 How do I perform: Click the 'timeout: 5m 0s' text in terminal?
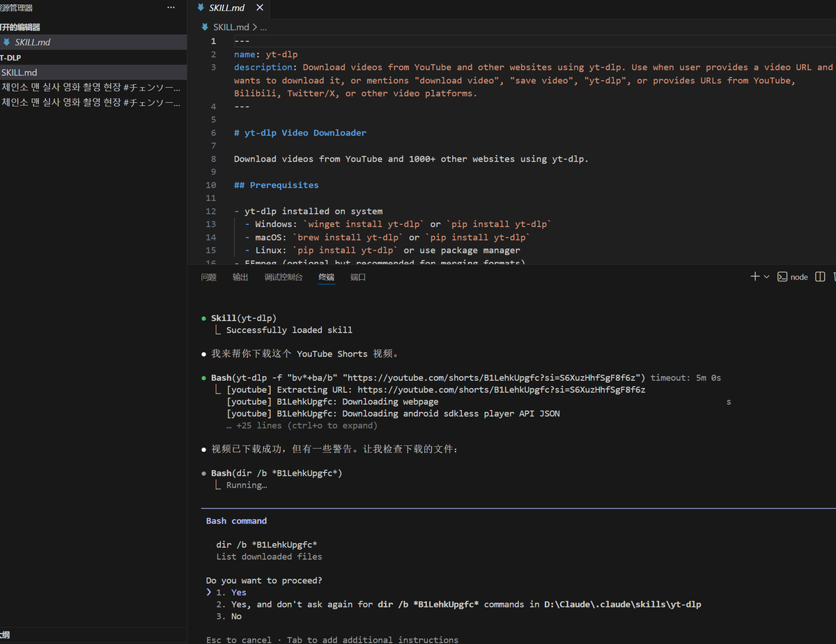coord(686,377)
